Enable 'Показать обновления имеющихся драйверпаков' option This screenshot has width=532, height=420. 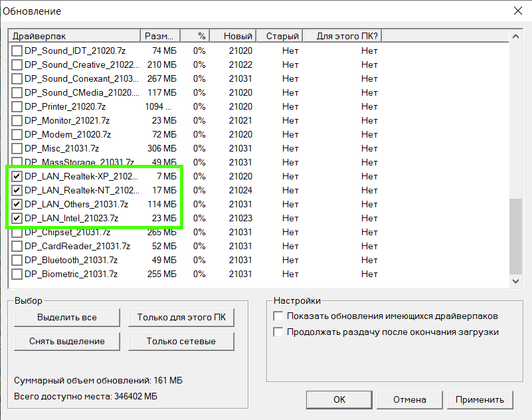click(x=278, y=316)
